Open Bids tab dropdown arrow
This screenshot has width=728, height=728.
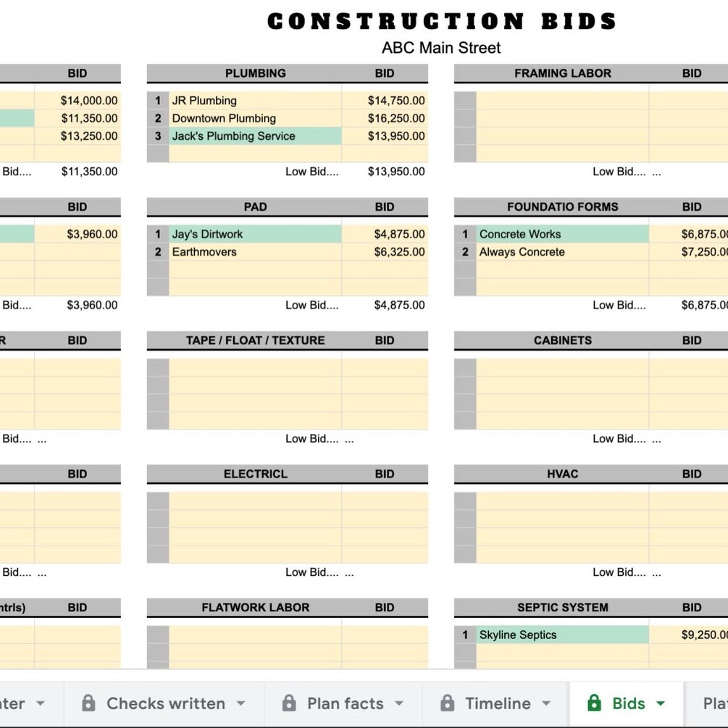click(x=661, y=703)
